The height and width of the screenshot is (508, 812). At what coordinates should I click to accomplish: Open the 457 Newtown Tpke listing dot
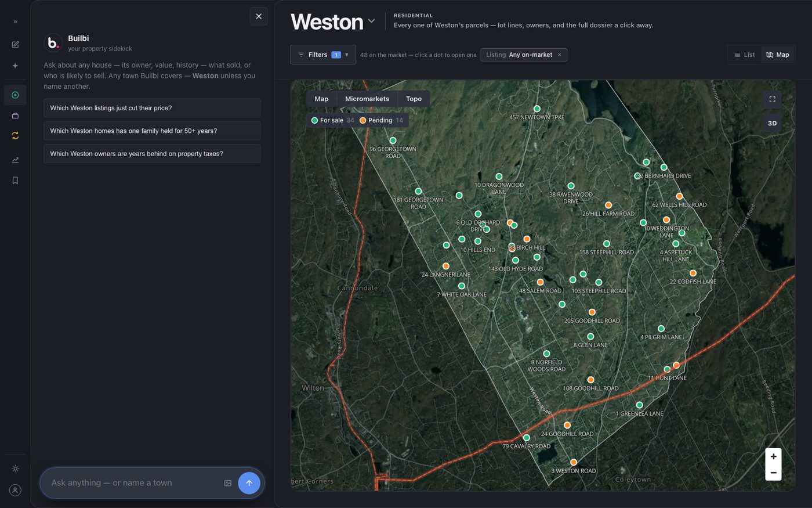[537, 109]
